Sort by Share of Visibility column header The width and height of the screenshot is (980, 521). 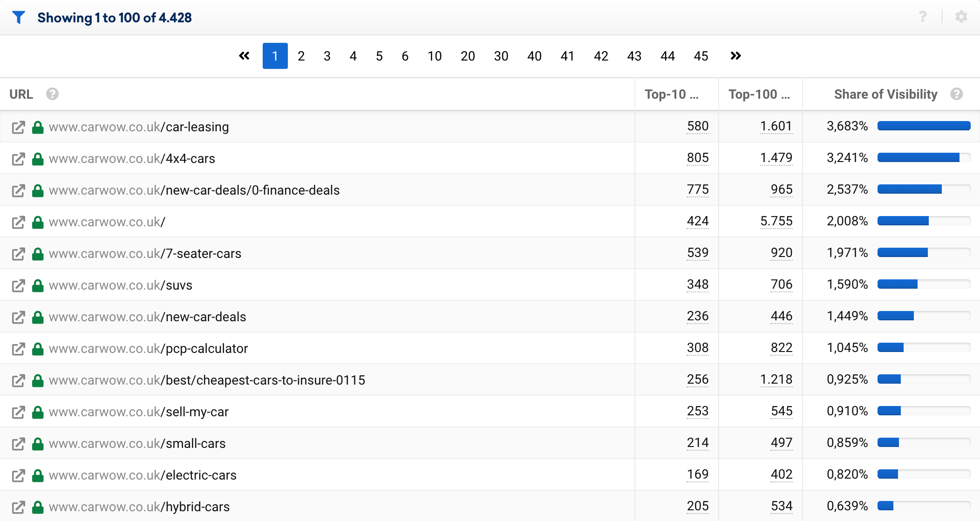click(885, 94)
